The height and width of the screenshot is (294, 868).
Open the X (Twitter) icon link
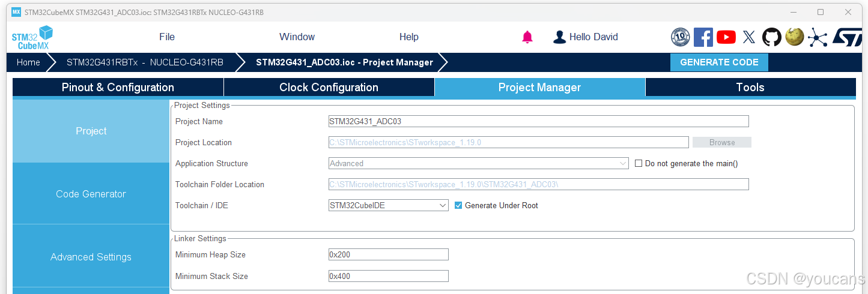[749, 37]
